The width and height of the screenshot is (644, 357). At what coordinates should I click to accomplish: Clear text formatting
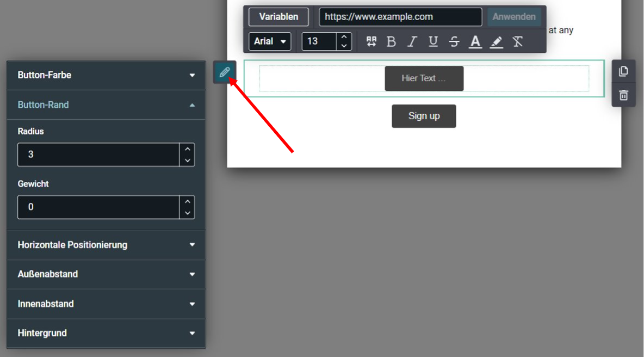[x=517, y=41]
